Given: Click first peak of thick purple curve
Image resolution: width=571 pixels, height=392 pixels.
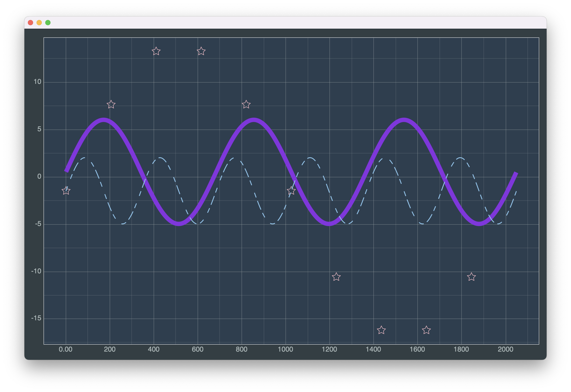Looking at the screenshot, I should tap(104, 120).
